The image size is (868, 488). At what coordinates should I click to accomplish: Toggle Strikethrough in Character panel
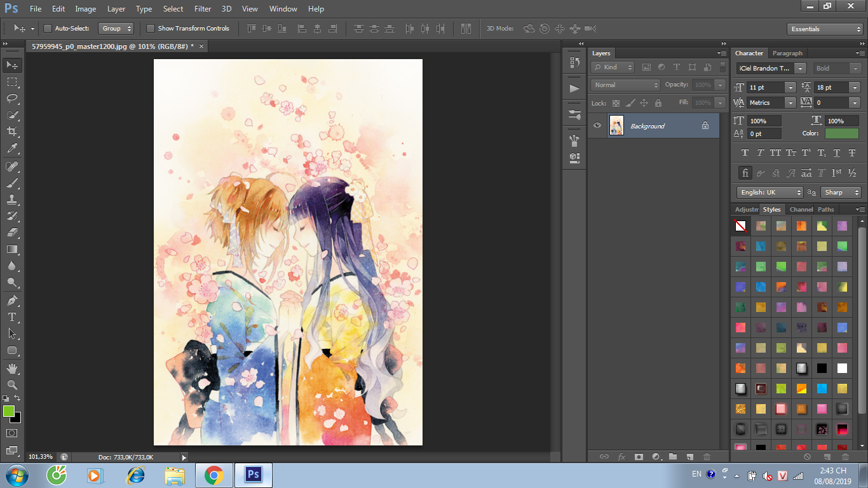(x=852, y=152)
